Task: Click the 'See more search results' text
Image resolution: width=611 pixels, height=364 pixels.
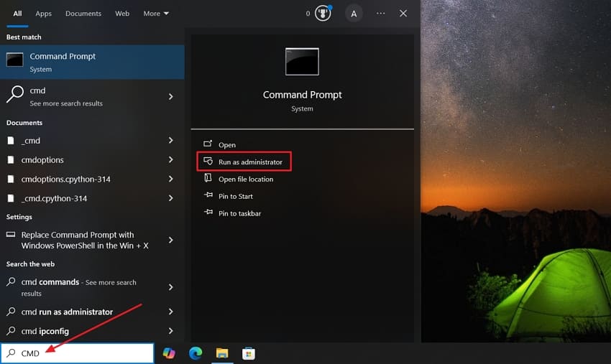Action: pos(66,103)
